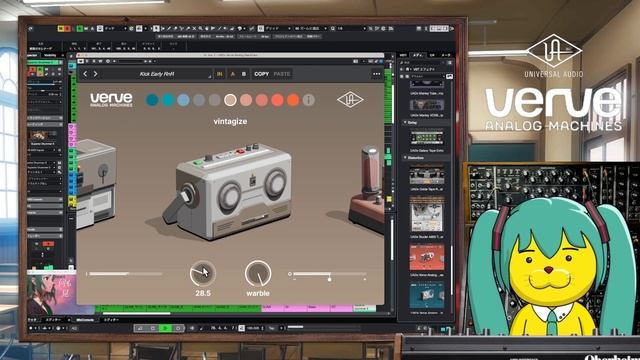Open the CR tab in right zone
This screenshot has height=360, width=640.
432,55
